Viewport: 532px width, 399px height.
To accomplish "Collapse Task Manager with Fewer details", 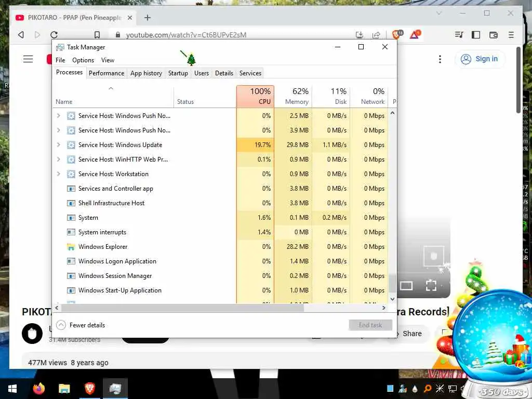I will [x=81, y=325].
